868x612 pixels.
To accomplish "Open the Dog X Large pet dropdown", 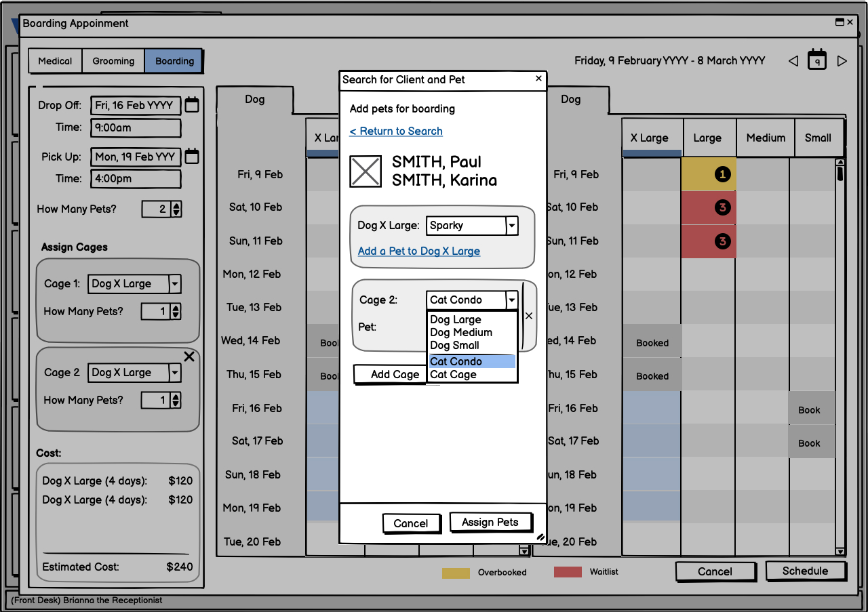I will coord(512,226).
